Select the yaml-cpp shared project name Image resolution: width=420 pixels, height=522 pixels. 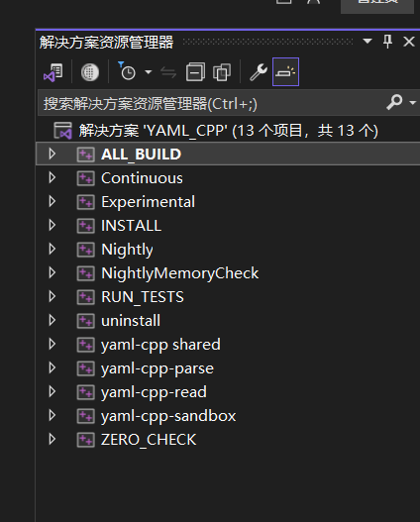(x=160, y=345)
